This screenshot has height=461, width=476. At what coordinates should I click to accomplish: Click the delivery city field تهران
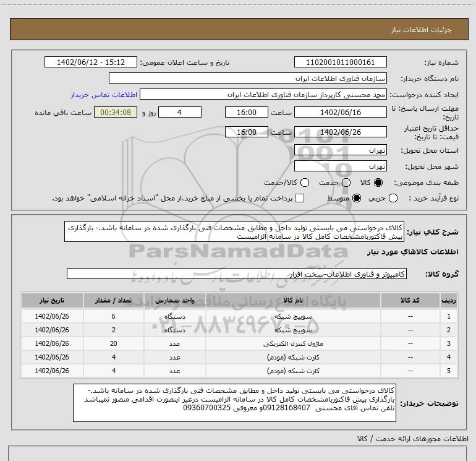(340, 166)
